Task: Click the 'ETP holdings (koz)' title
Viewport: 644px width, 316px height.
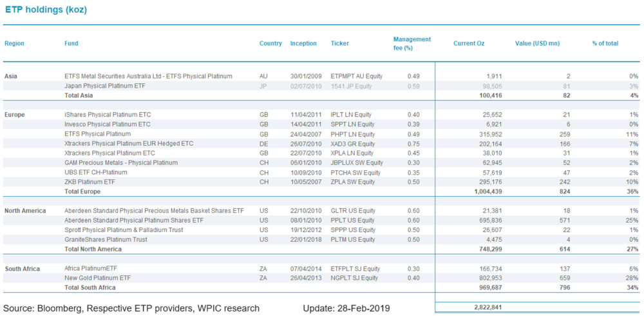Action: pos(46,10)
